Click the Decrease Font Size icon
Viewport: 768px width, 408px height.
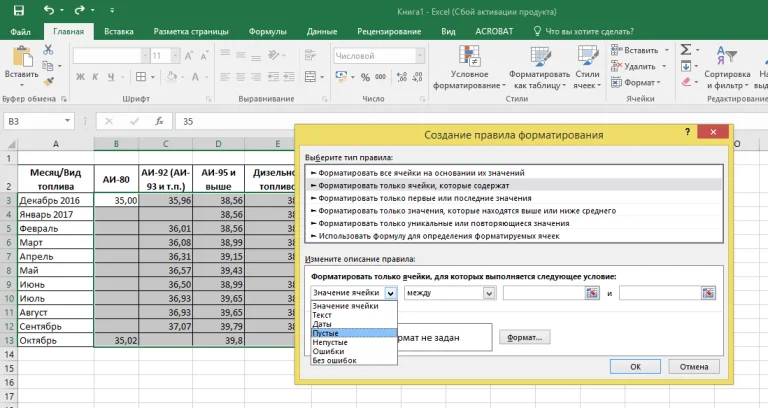pyautogui.click(x=204, y=56)
